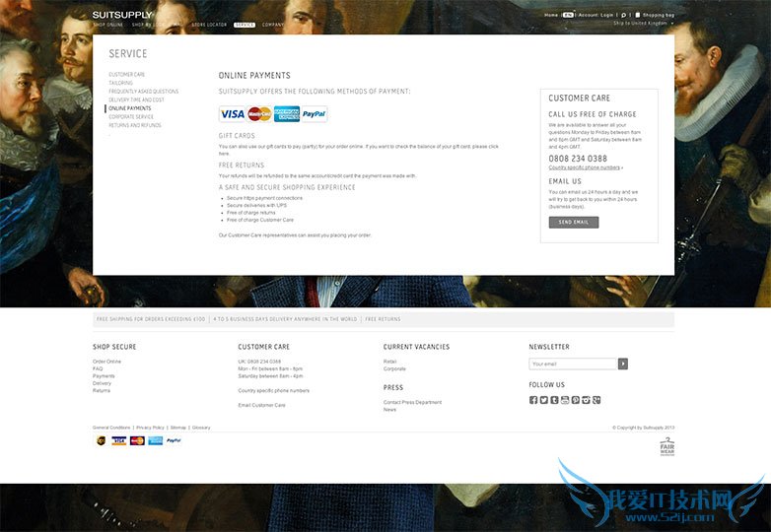Click the Send Email button

coord(574,223)
